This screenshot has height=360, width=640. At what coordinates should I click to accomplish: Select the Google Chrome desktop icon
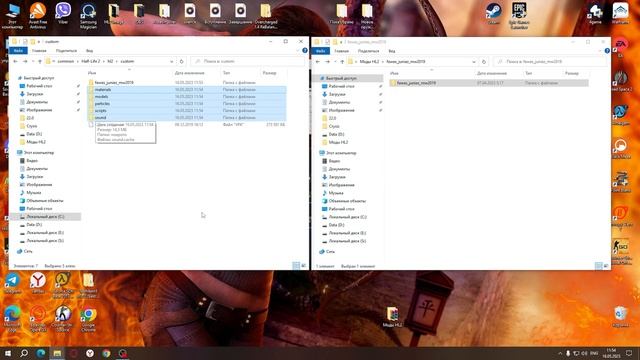88,318
